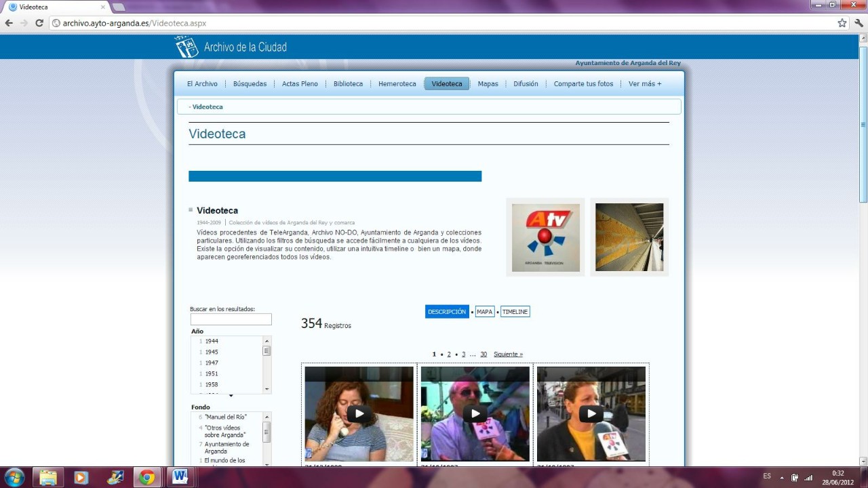868x488 pixels.
Task: Select the DESCRIPCIÓN view
Action: coord(447,312)
